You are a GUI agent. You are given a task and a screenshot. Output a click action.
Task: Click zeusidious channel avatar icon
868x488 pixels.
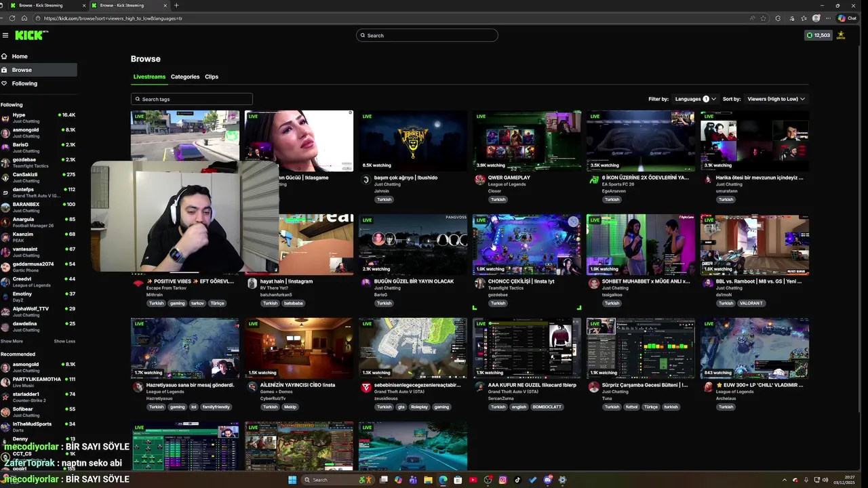tap(366, 387)
